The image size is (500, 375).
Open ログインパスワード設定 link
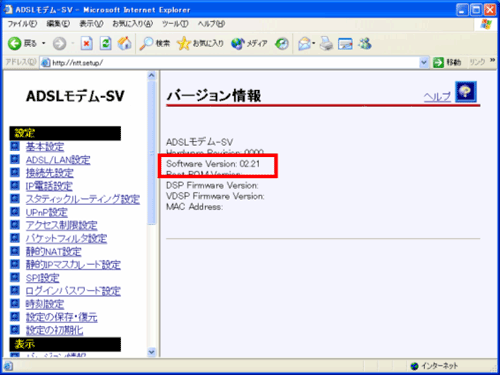click(73, 291)
